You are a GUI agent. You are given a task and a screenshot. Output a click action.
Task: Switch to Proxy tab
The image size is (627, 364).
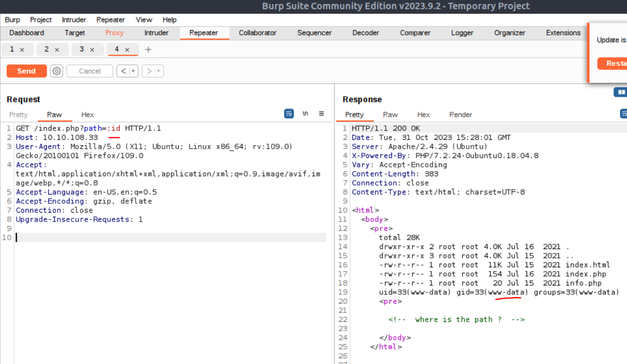coord(114,33)
